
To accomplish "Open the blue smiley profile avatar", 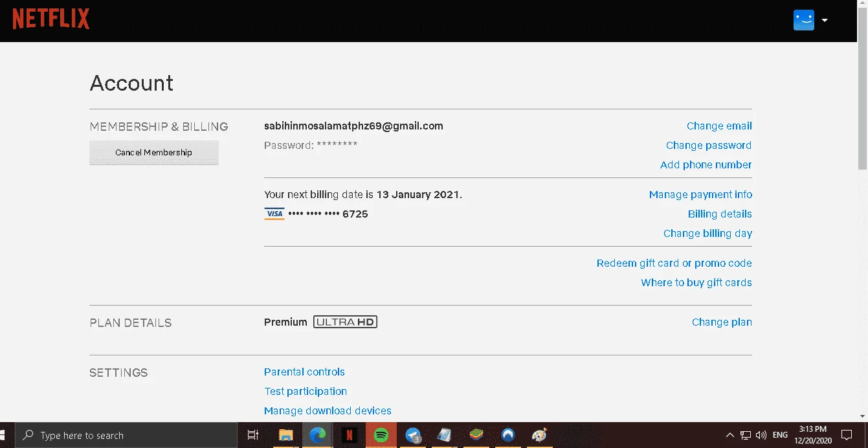I will pos(803,20).
